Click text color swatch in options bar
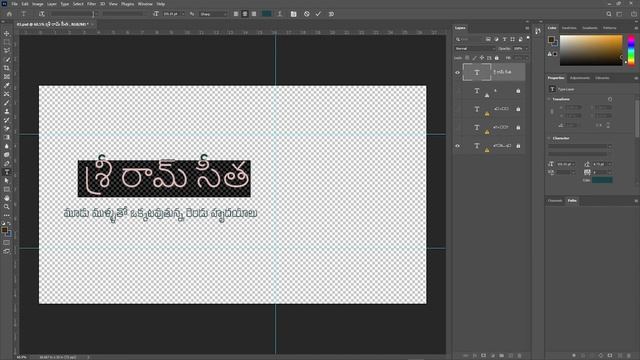Image resolution: width=640 pixels, height=360 pixels. click(x=267, y=14)
